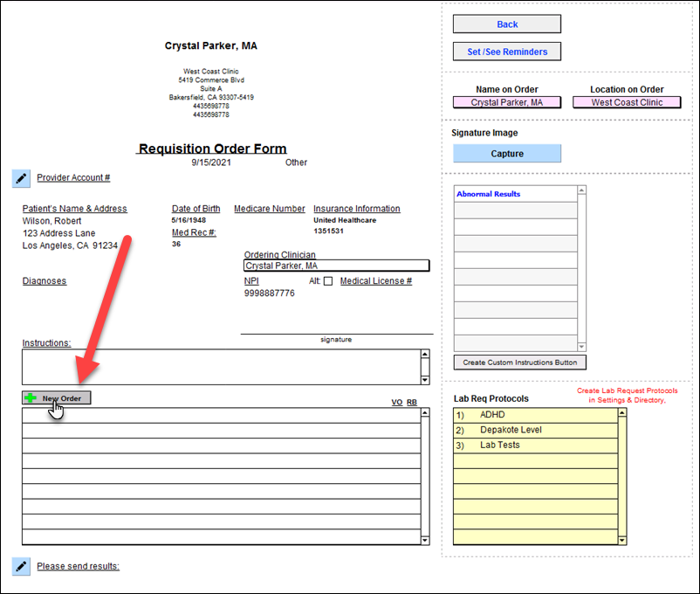Image resolution: width=700 pixels, height=594 pixels.
Task: Open the Location on Order field
Action: click(x=627, y=102)
